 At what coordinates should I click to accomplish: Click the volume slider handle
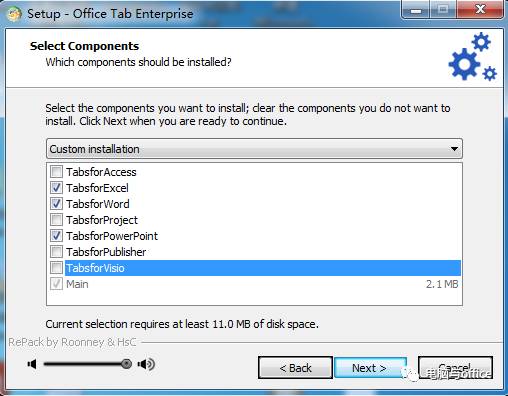pos(126,364)
